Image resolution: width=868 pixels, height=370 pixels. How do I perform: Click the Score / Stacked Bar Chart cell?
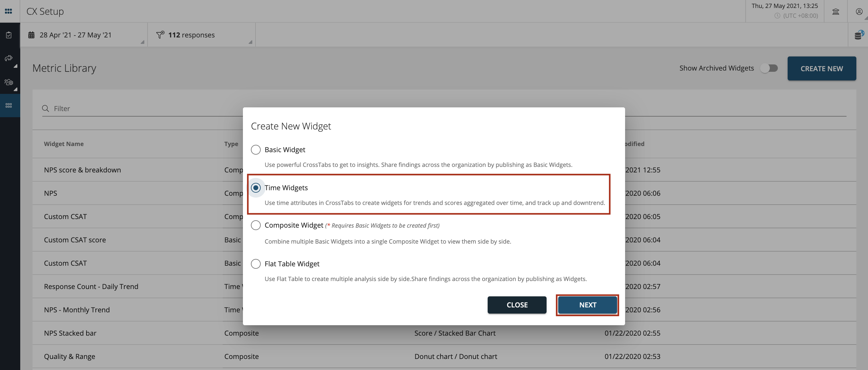coord(455,333)
